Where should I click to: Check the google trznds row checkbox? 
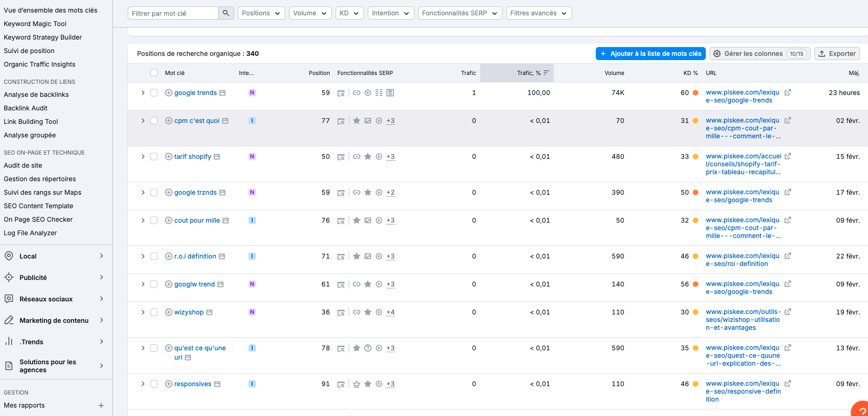coord(154,192)
